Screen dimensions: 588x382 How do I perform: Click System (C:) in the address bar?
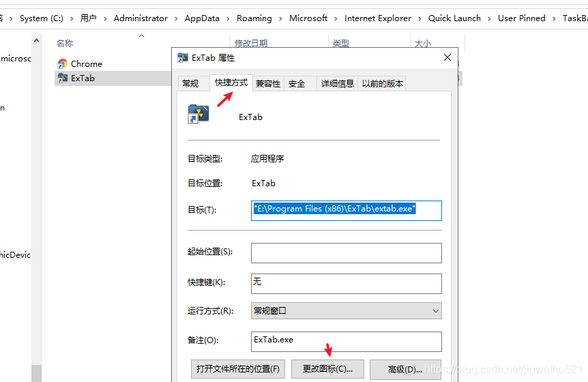42,18
